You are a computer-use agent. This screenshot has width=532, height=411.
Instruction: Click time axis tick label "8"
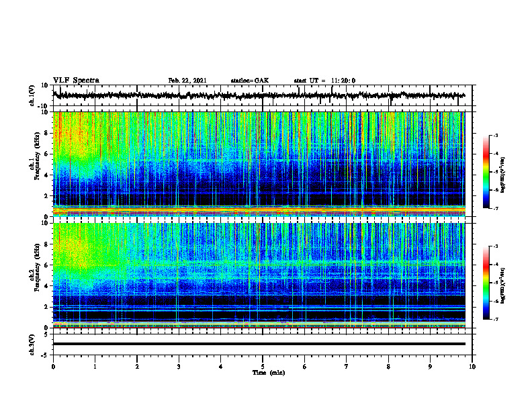[x=388, y=367]
